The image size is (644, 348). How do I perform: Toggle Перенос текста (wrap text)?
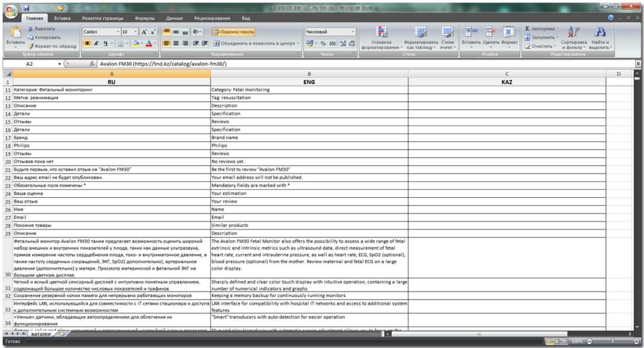pyautogui.click(x=233, y=31)
